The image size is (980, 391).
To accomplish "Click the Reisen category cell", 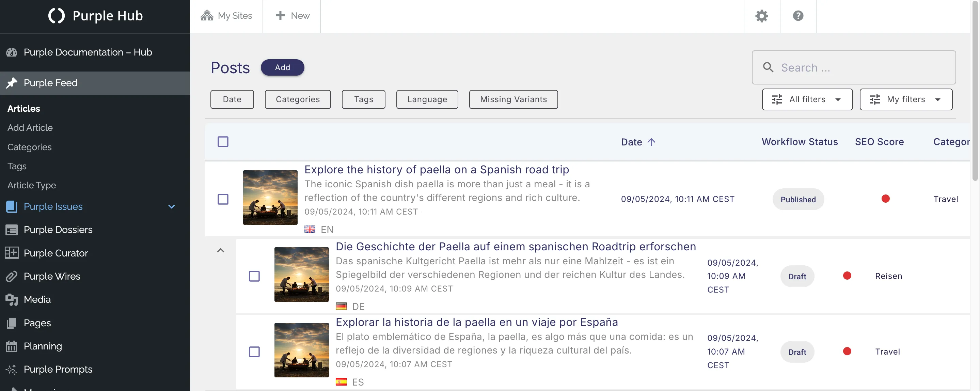I will coord(888,276).
